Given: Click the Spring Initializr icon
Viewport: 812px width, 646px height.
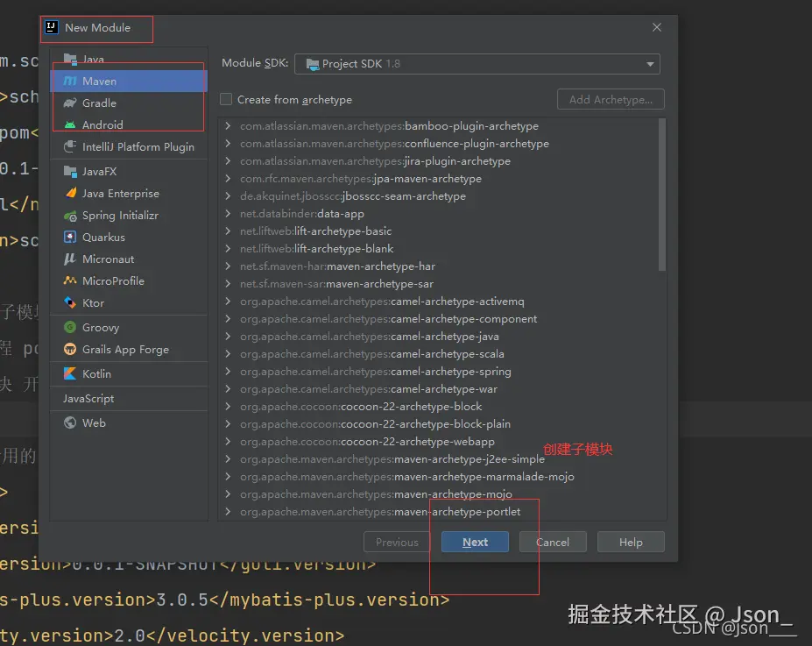Looking at the screenshot, I should (x=70, y=216).
